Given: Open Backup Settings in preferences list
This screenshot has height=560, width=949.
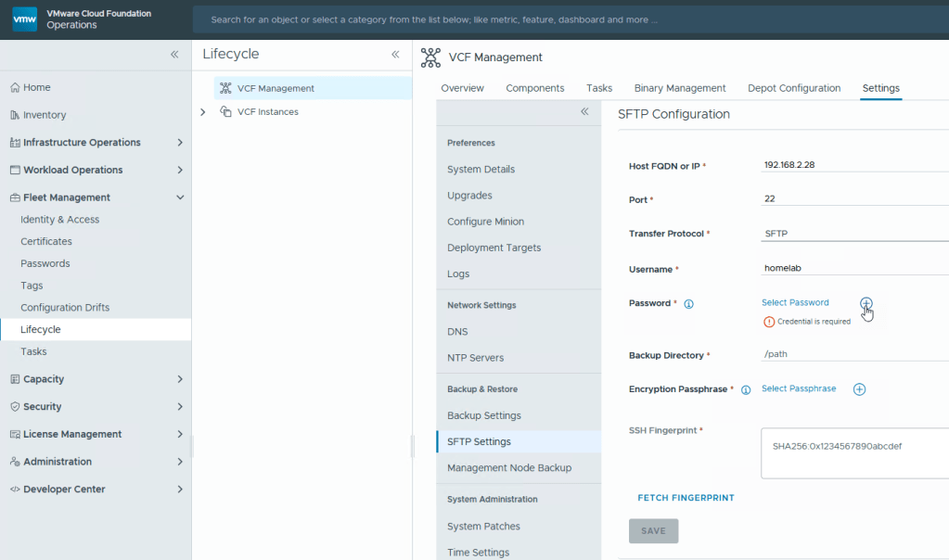Looking at the screenshot, I should [x=484, y=415].
